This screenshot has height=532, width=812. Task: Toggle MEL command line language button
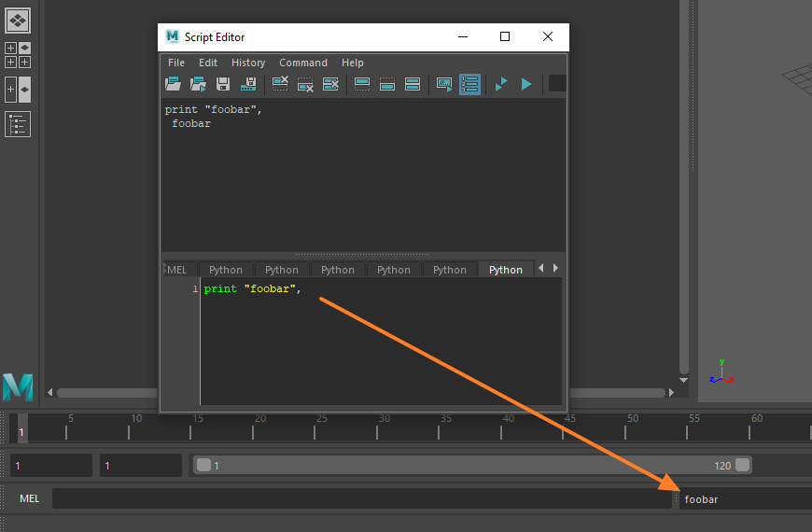click(x=29, y=498)
